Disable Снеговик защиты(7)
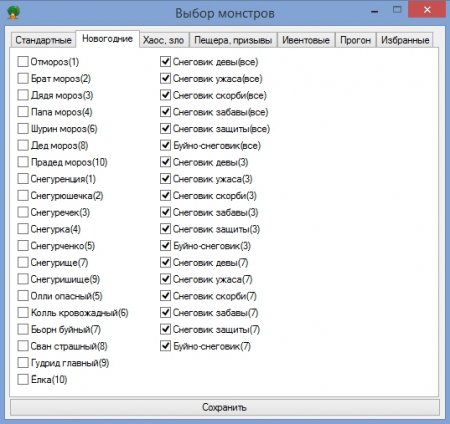The width and height of the screenshot is (450, 424). pyautogui.click(x=165, y=329)
